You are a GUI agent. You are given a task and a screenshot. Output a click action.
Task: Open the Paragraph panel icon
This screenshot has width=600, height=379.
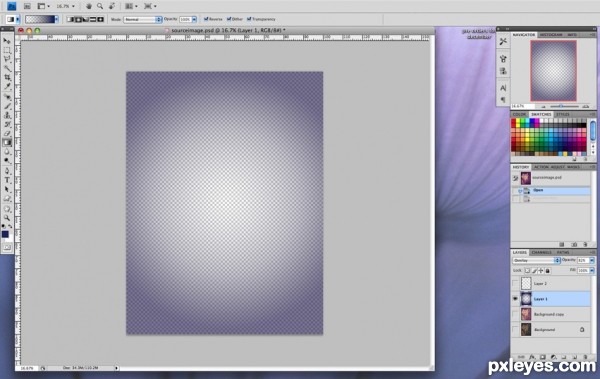tap(503, 100)
